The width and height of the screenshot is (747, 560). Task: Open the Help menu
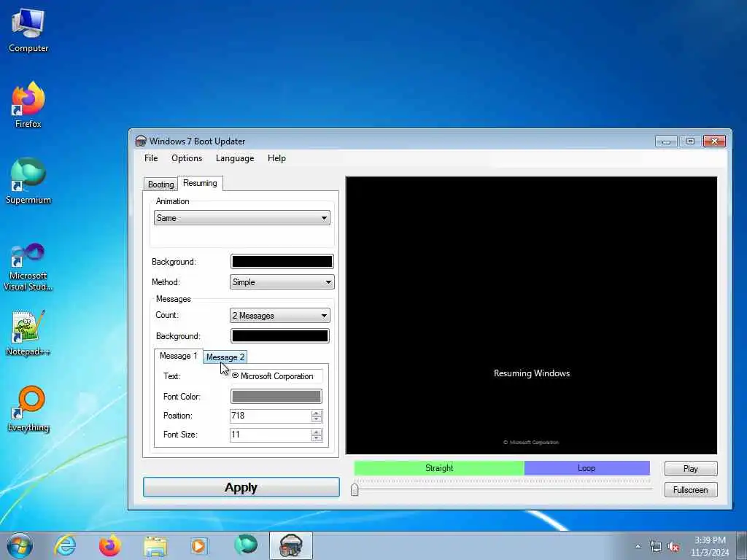276,158
